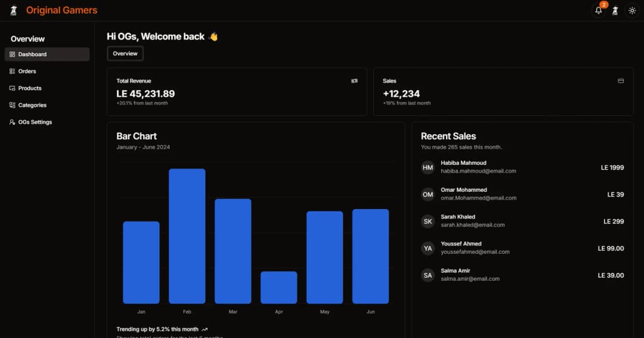Go to the Products page
The height and width of the screenshot is (338, 644).
click(47, 88)
